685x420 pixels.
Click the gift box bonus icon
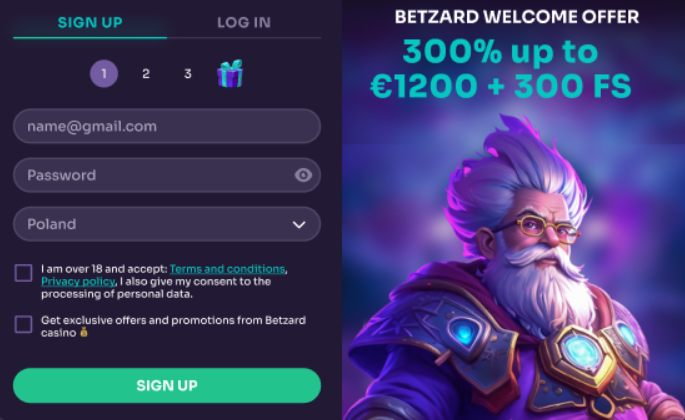coord(230,73)
